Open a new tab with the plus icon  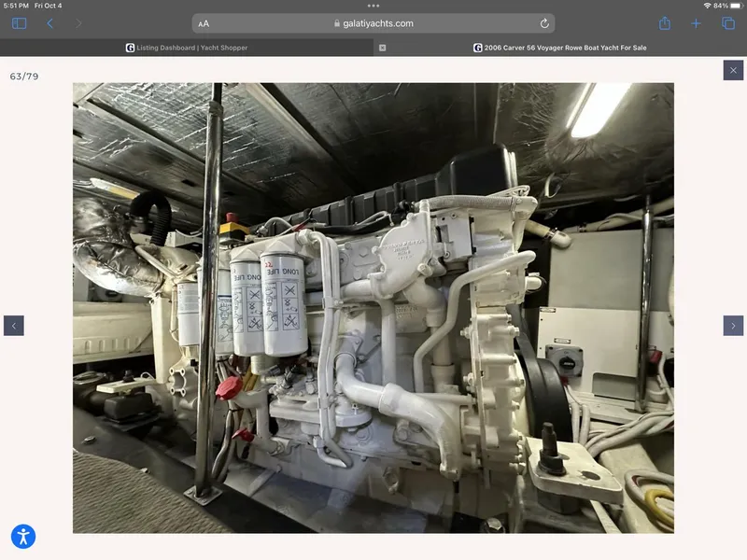pos(697,23)
